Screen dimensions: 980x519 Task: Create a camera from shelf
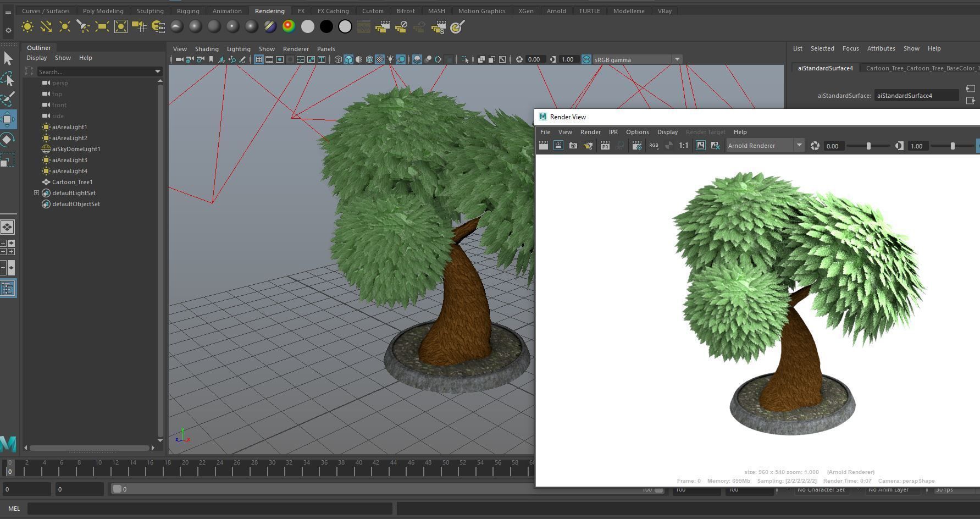[x=140, y=26]
